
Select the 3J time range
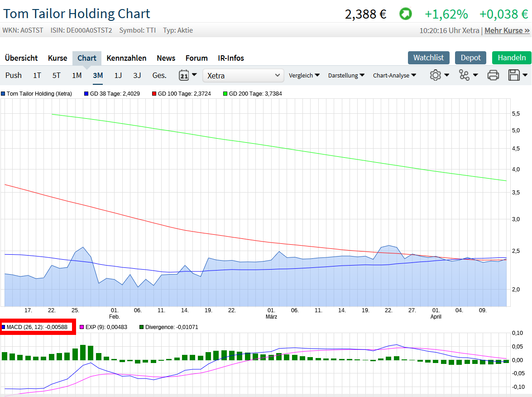click(137, 75)
